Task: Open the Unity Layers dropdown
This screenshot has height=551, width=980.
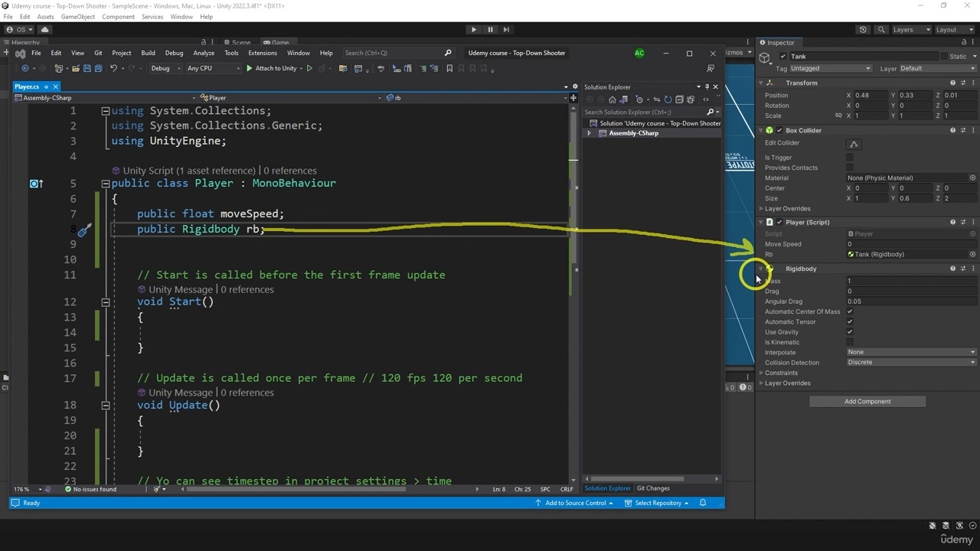Action: click(x=911, y=30)
